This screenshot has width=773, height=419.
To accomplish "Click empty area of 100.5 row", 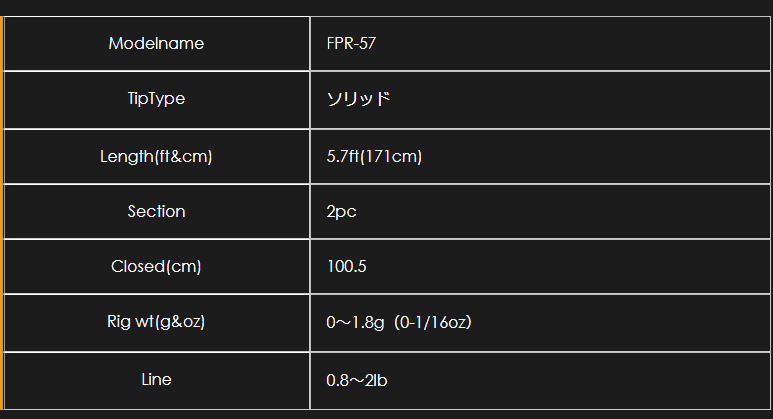I will pos(567,267).
